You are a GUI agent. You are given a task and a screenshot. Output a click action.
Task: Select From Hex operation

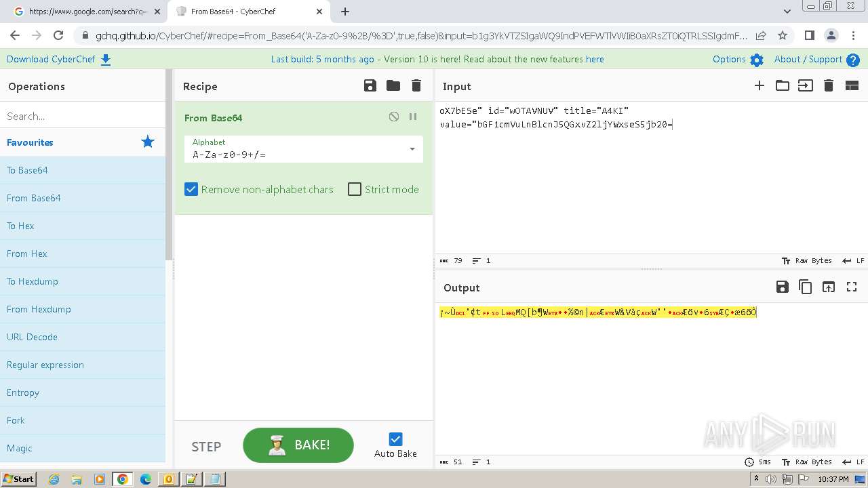click(x=83, y=253)
